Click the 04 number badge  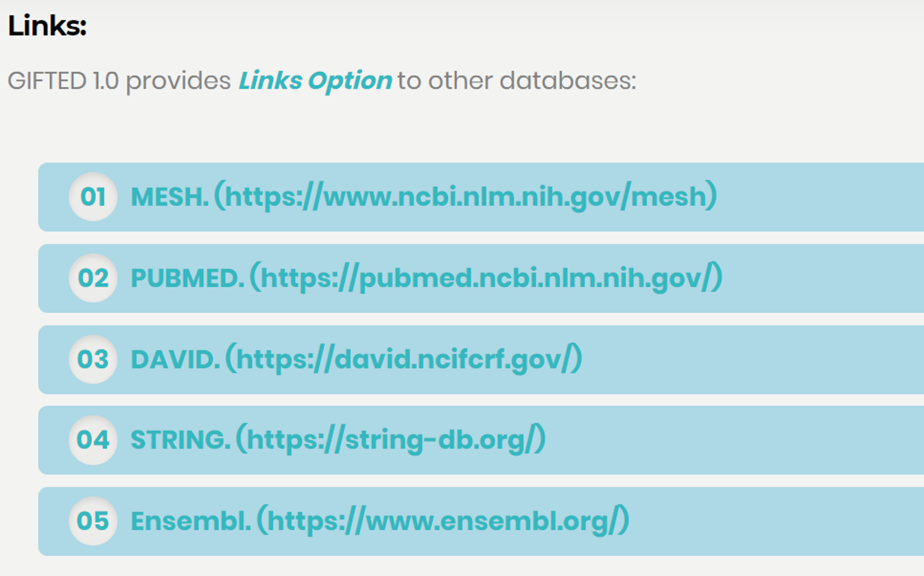[x=93, y=439]
